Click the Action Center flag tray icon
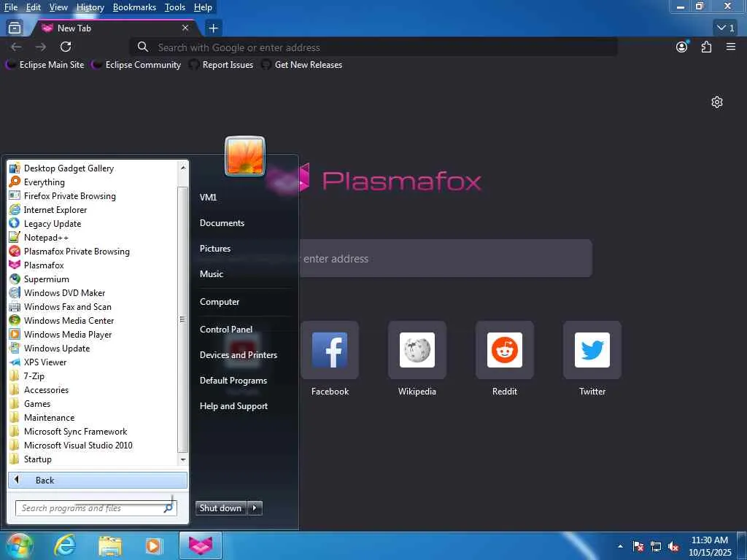747x560 pixels. click(x=638, y=547)
